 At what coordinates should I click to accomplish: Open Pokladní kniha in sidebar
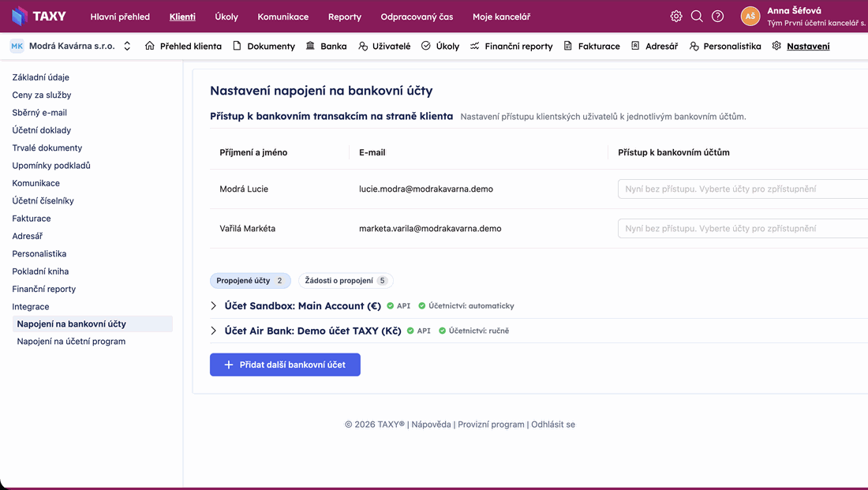pyautogui.click(x=40, y=271)
